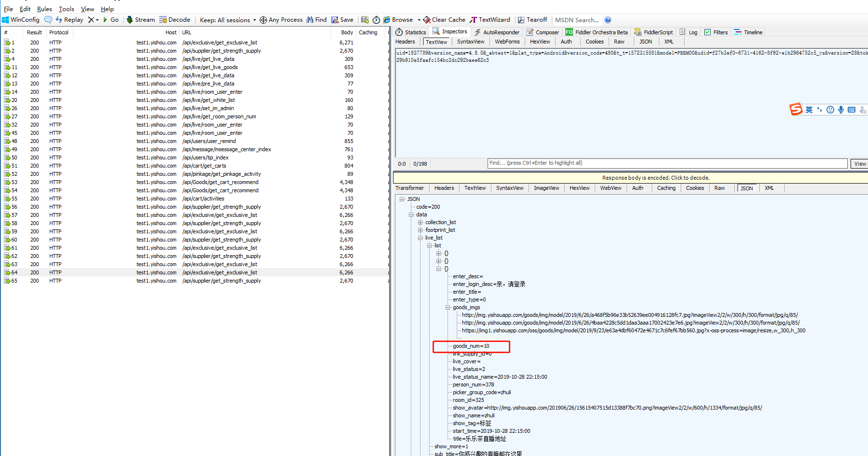The image size is (868, 456).
Task: Select response ImageView inspector tab
Action: pos(546,188)
